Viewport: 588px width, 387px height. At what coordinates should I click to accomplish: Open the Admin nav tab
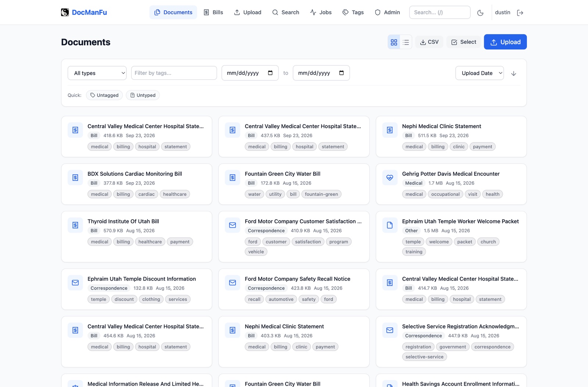click(387, 13)
